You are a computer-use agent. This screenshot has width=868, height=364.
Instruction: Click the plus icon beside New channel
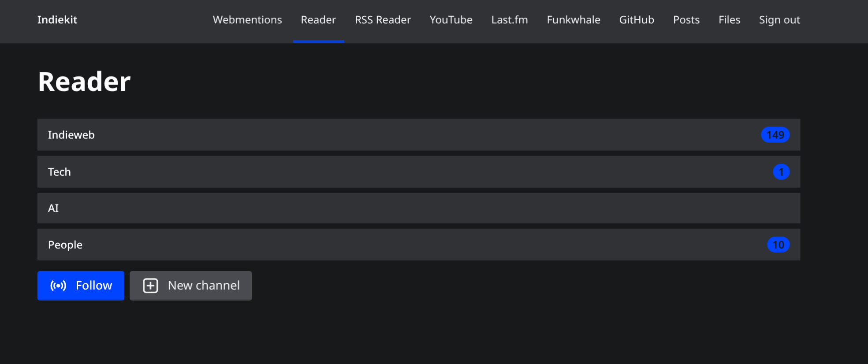(x=150, y=286)
